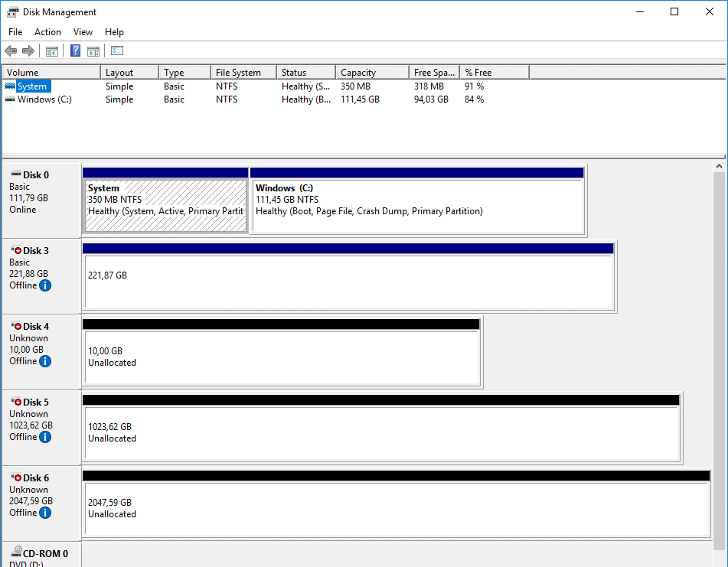Select the 1023,62 GB Unallocated block on Disk 5
Image resolution: width=728 pixels, height=567 pixels.
click(x=381, y=427)
